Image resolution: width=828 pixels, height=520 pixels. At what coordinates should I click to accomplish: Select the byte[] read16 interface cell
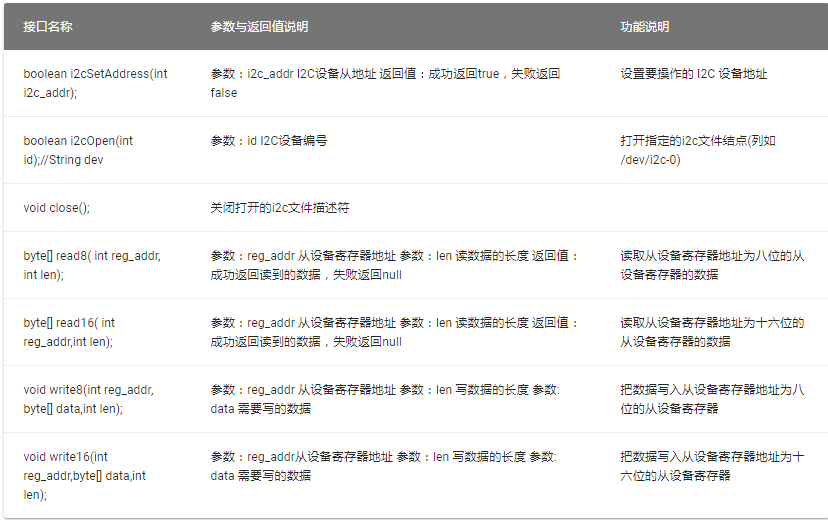69,332
